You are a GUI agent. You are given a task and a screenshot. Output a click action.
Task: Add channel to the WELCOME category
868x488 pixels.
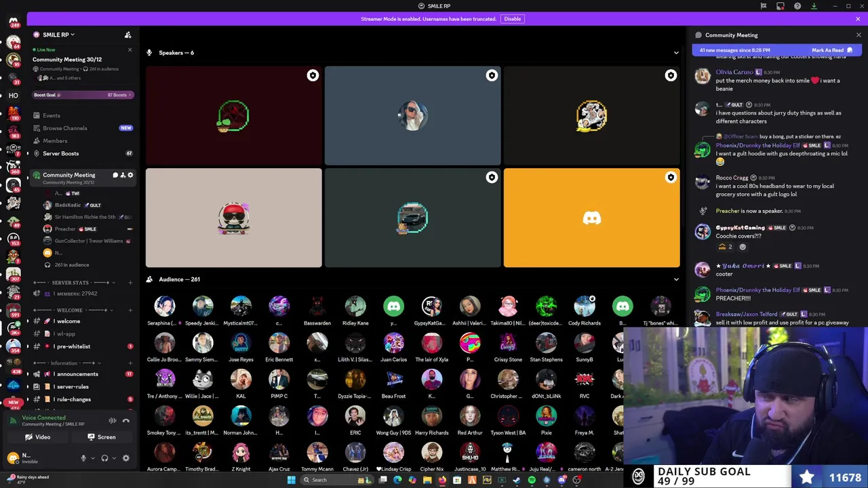click(x=131, y=310)
